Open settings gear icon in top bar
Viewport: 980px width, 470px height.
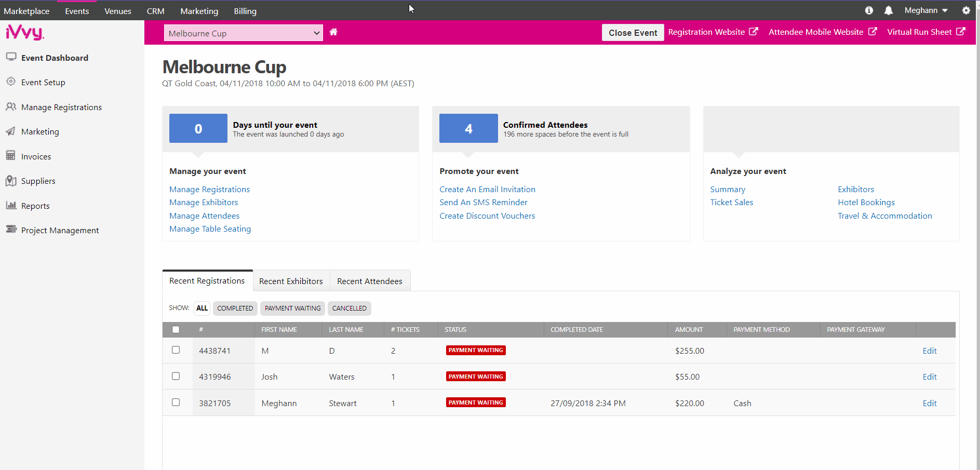966,11
